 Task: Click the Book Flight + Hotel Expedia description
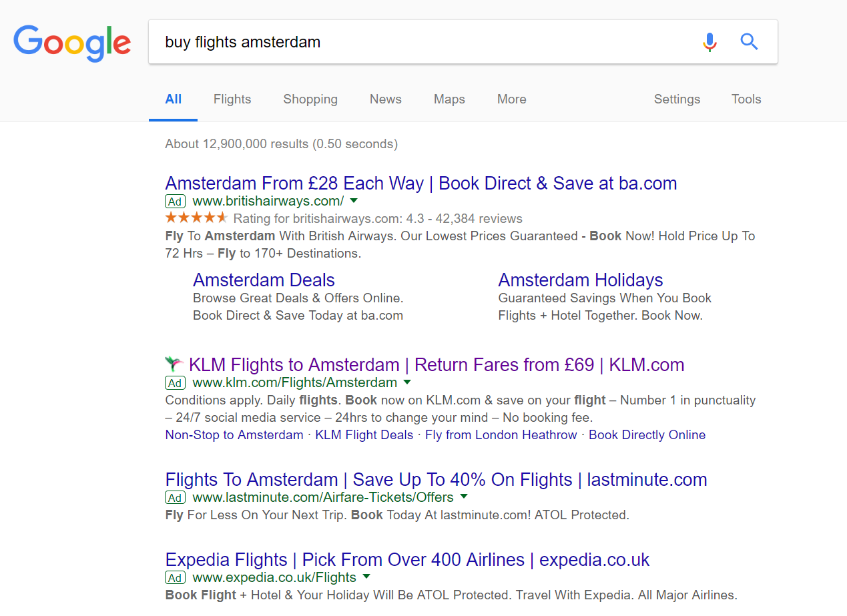click(x=451, y=595)
